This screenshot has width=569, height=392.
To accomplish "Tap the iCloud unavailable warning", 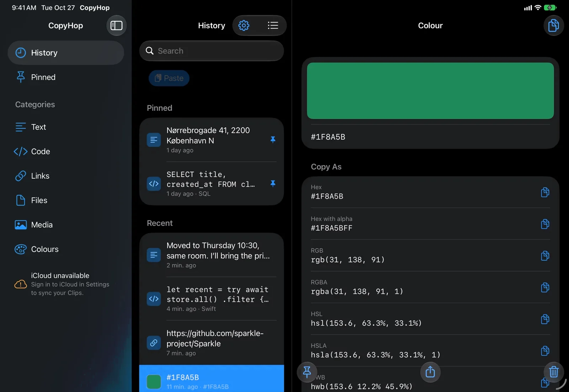I will click(x=66, y=284).
